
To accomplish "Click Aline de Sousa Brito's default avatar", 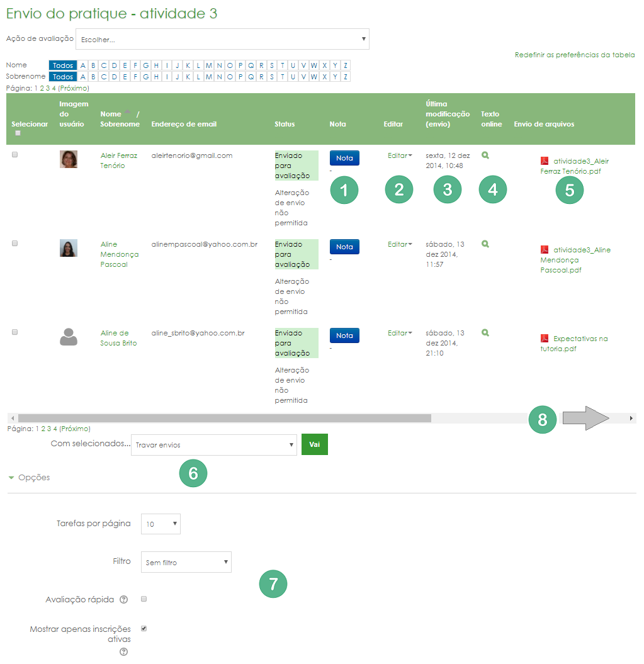I will [x=68, y=337].
